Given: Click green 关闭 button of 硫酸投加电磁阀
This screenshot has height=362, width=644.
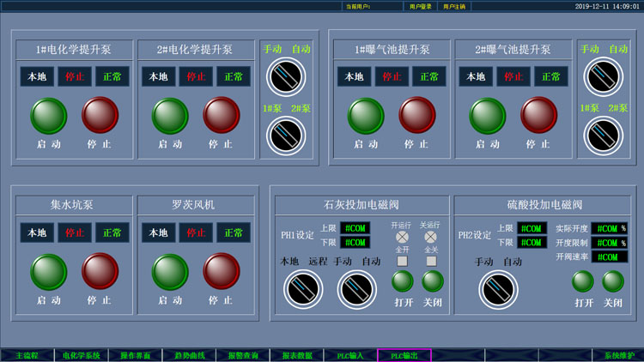Looking at the screenshot, I should tap(613, 281).
